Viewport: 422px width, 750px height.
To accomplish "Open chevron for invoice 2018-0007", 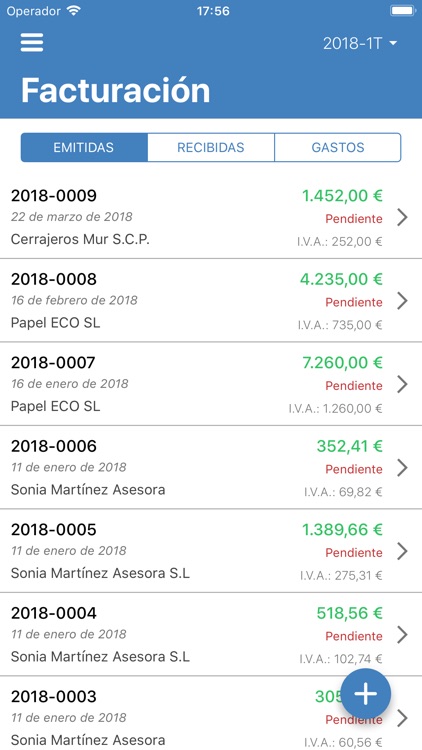I will [x=402, y=384].
